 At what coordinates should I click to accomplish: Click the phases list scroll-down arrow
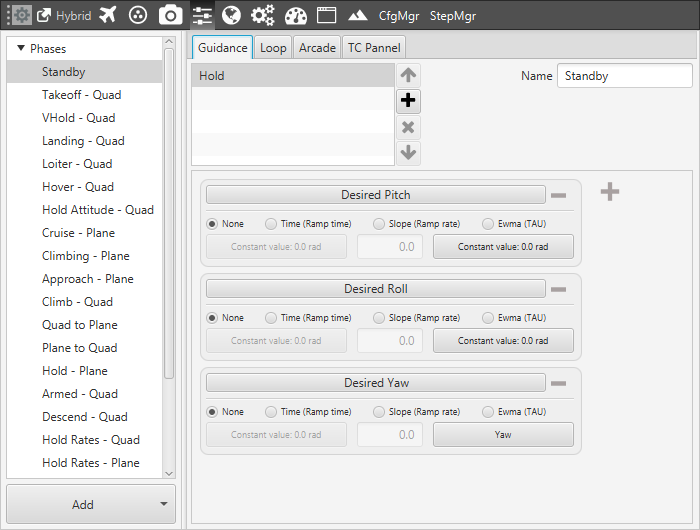tap(169, 473)
